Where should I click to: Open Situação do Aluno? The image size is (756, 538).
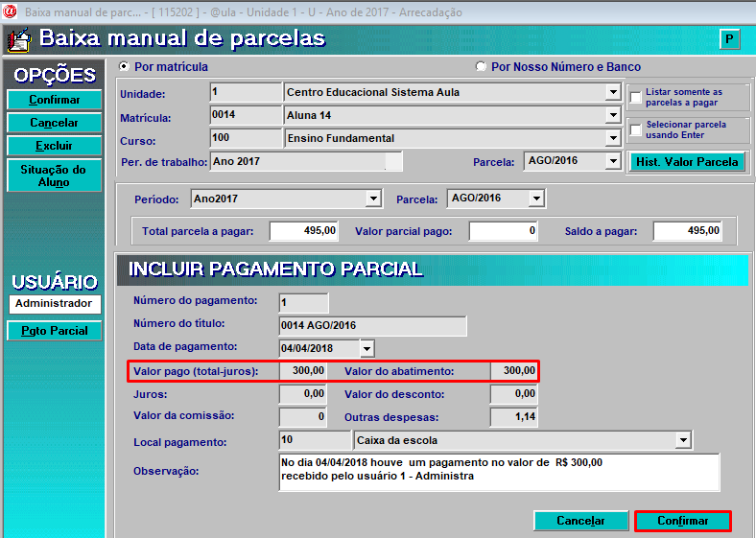54,175
